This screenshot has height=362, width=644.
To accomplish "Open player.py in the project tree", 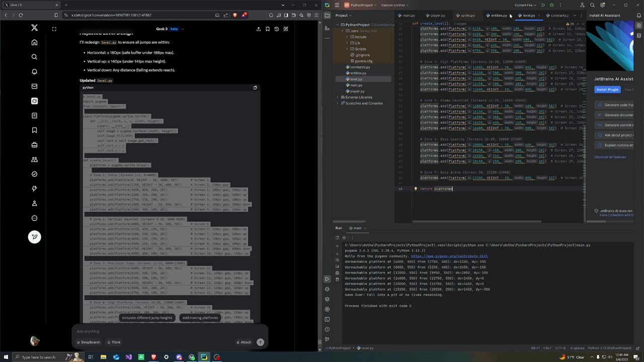I will pyautogui.click(x=357, y=91).
